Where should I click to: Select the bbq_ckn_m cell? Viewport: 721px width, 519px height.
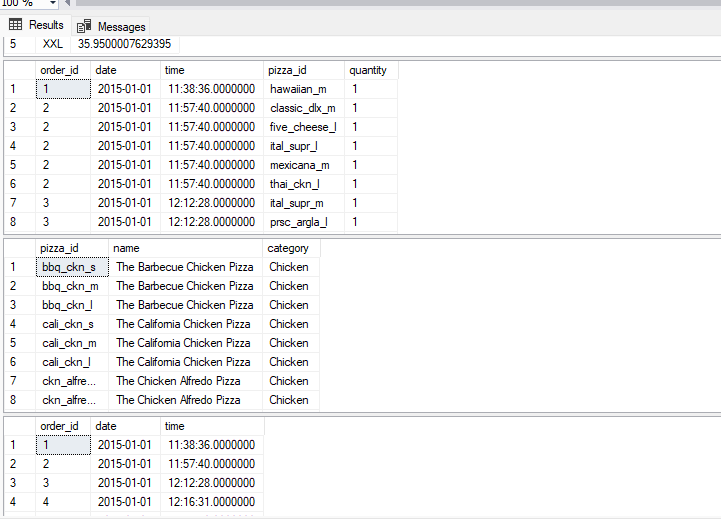[72, 286]
